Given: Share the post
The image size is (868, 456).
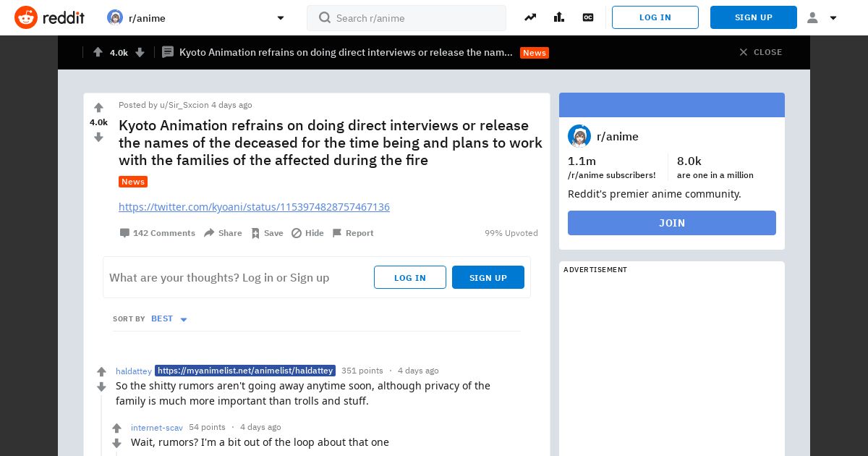Looking at the screenshot, I should click(223, 233).
